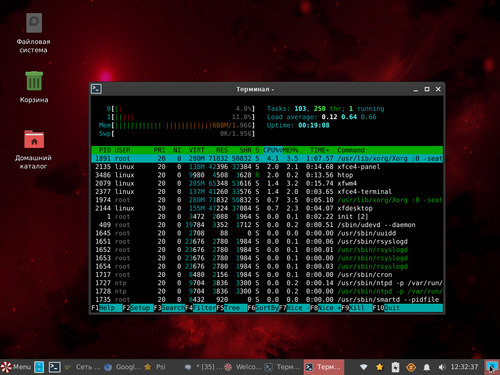Click F1 Help in htop footer
500x375 pixels.
[x=107, y=308]
